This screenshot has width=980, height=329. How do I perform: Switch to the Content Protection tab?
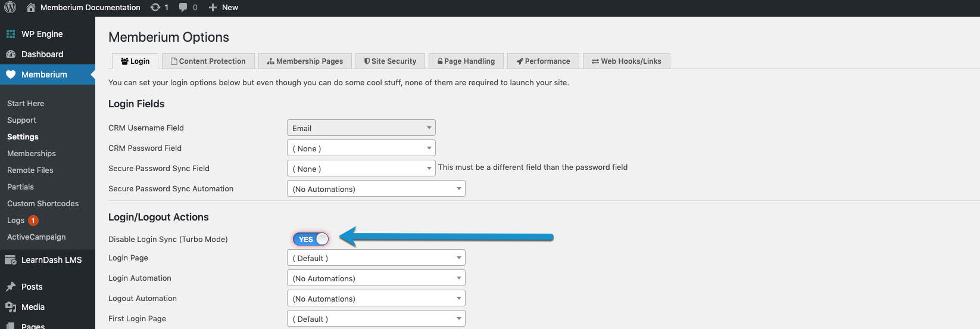(x=208, y=61)
